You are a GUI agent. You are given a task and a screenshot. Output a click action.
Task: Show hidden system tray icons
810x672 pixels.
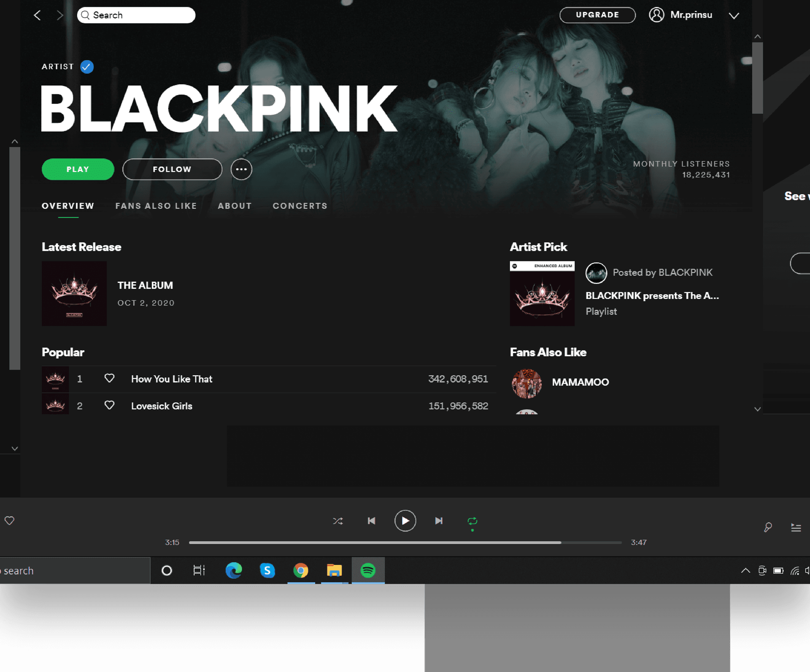pos(745,571)
